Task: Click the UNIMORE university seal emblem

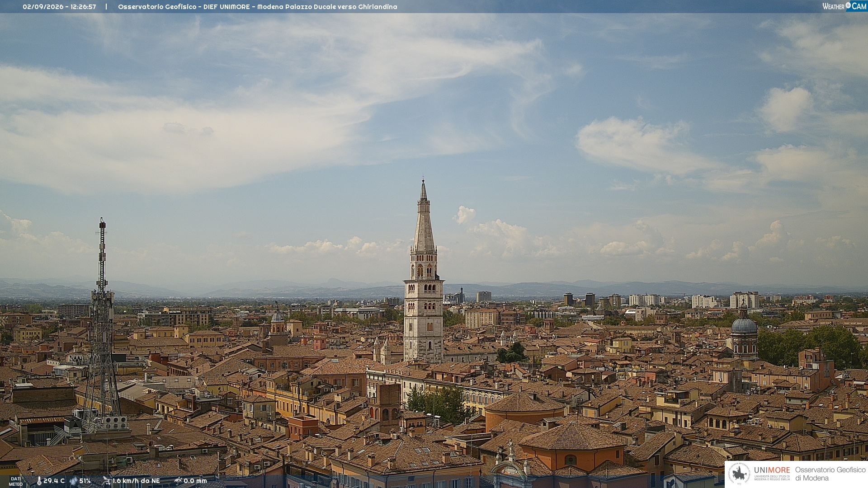Action: [x=739, y=474]
